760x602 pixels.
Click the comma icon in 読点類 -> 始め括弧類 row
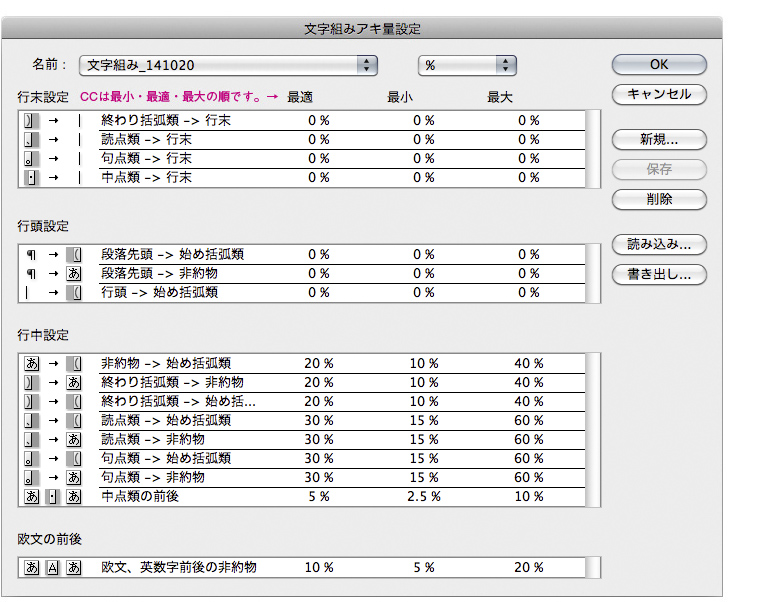pyautogui.click(x=29, y=420)
